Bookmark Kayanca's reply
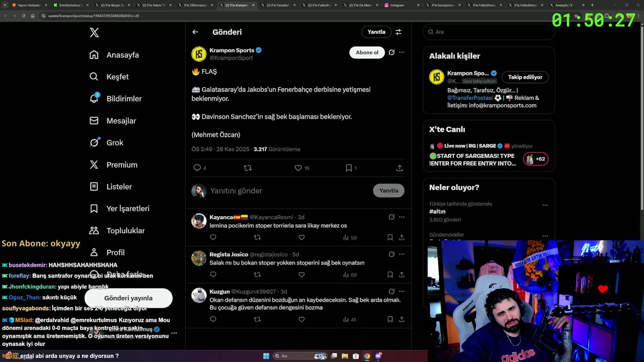Viewport: 644px width, 362px height. point(390,237)
